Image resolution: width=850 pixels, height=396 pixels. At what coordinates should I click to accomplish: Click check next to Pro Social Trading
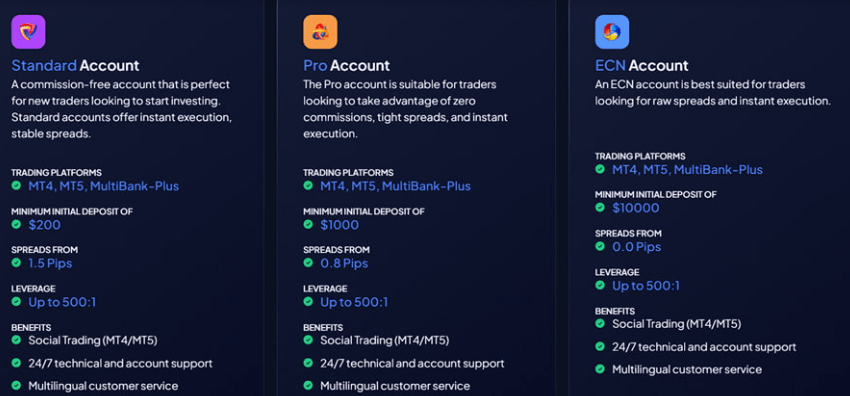coord(308,340)
